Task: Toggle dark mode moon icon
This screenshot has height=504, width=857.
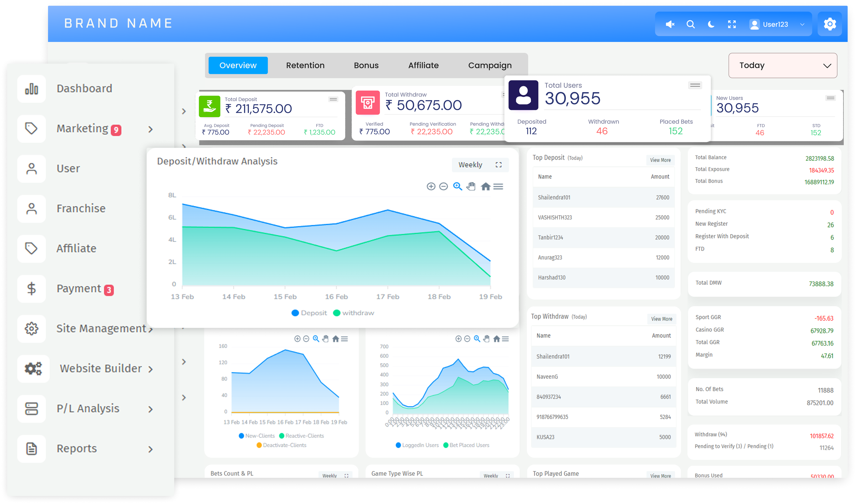Action: click(711, 24)
